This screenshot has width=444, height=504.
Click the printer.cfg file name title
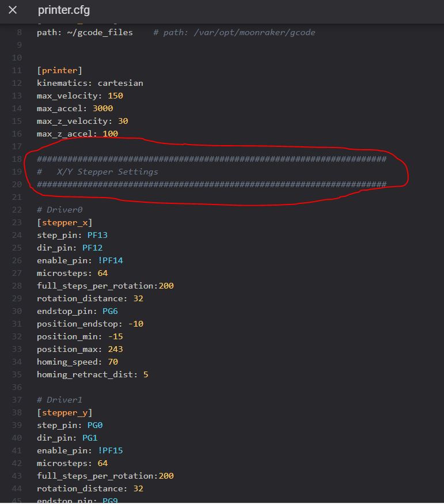[63, 10]
